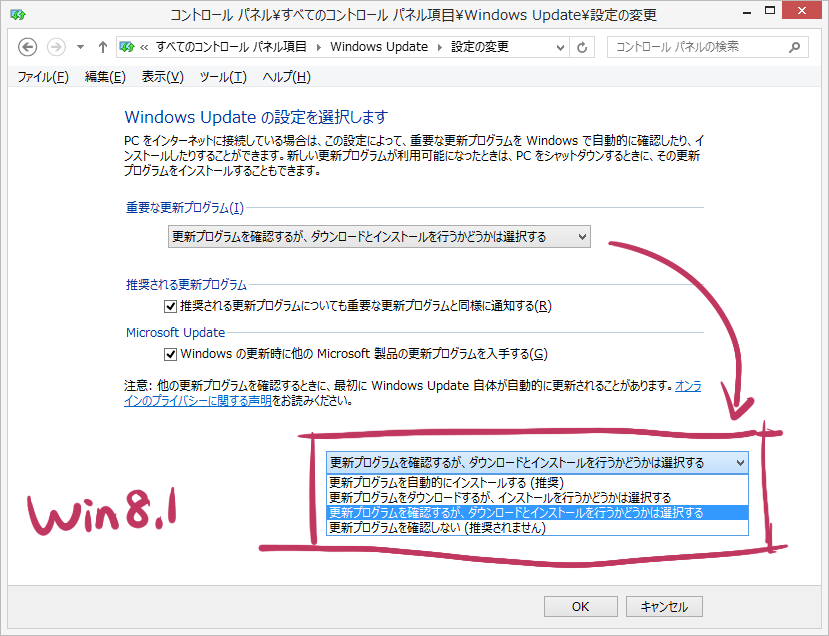Select 更新プログラムを自動的にインストールする (推奨)
Screen dimensions: 829x636
tap(537, 483)
